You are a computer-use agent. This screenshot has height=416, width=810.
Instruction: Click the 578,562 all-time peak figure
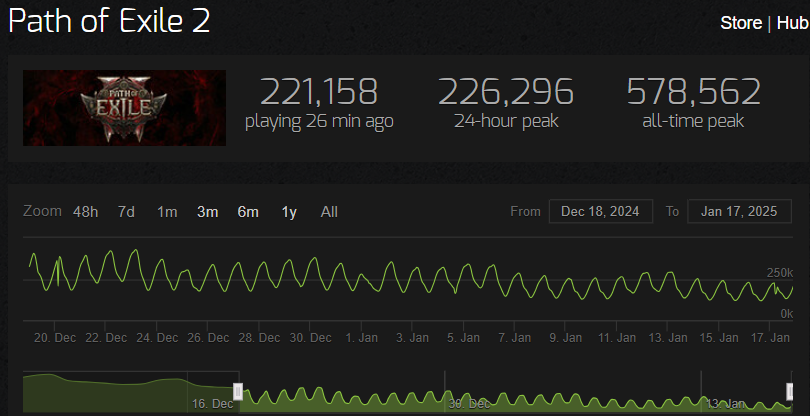tap(693, 92)
